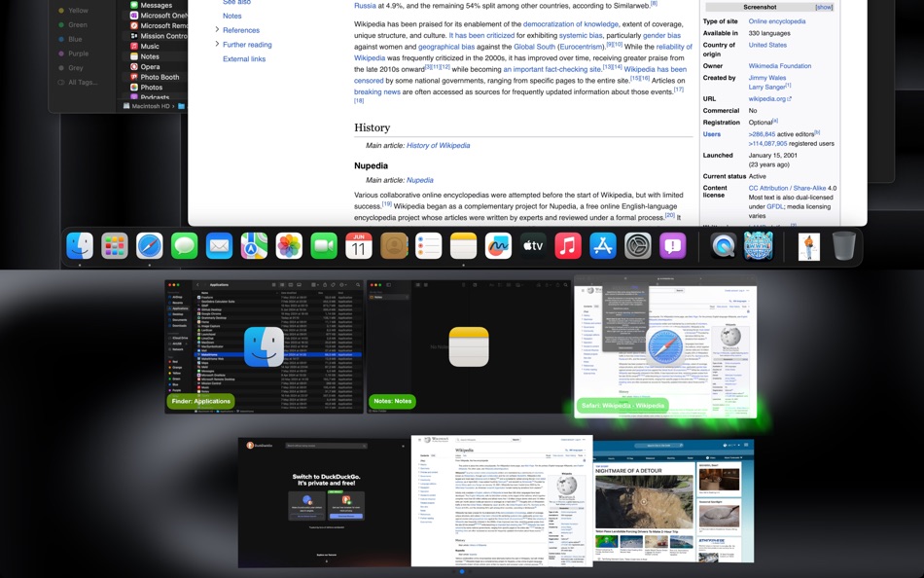Click the Wikimedia Foundation owner link
Image resolution: width=924 pixels, height=578 pixels.
point(780,66)
